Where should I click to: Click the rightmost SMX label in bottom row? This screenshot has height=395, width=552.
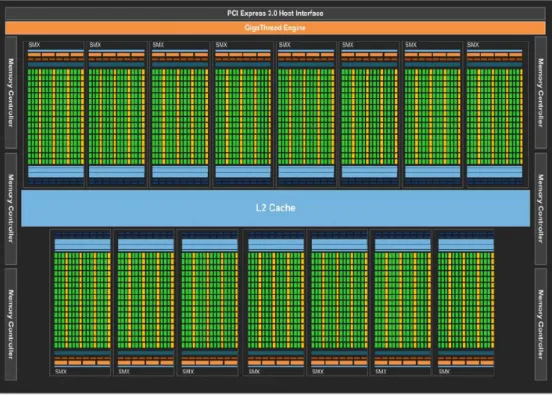click(444, 371)
